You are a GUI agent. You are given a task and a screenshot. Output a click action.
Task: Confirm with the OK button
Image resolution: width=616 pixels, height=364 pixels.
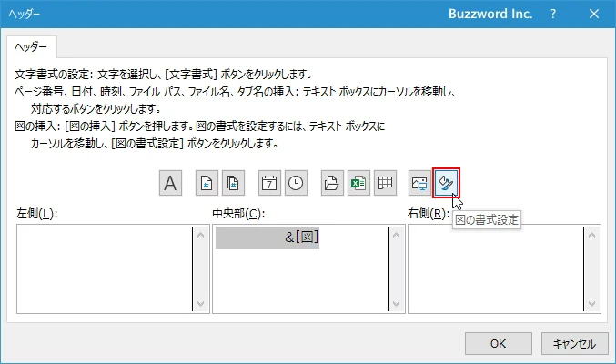point(499,344)
